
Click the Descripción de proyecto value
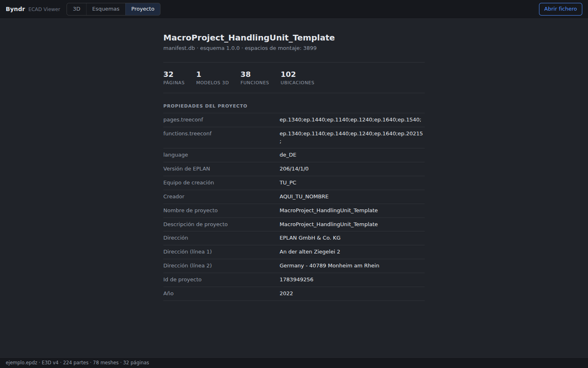click(x=329, y=224)
